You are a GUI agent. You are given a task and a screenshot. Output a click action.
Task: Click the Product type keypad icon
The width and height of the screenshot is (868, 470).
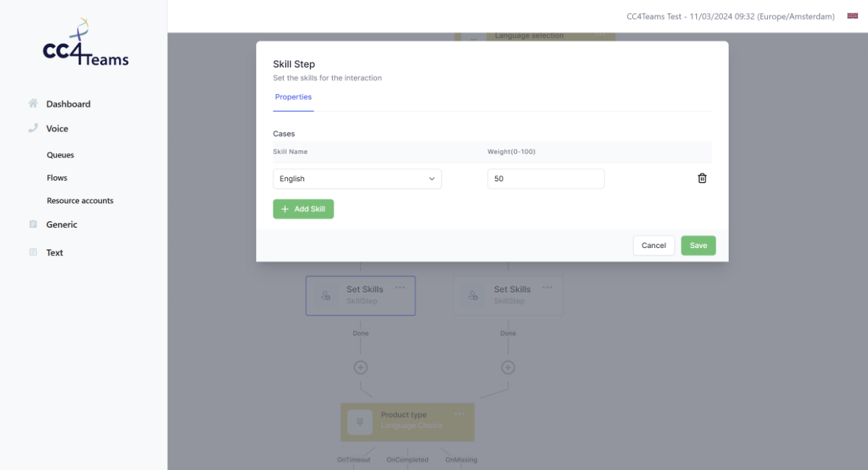point(360,422)
